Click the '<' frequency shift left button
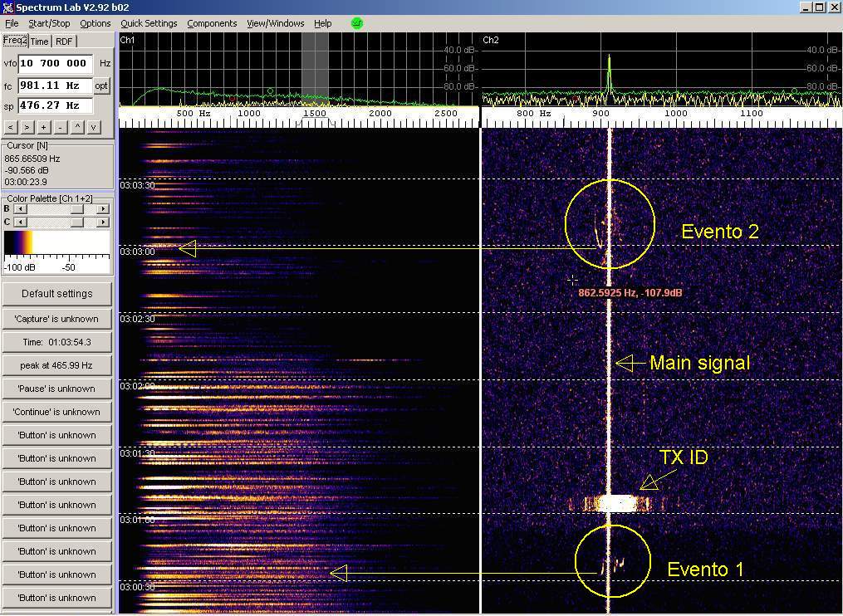Screen dimensions: 843x616 (x=11, y=127)
